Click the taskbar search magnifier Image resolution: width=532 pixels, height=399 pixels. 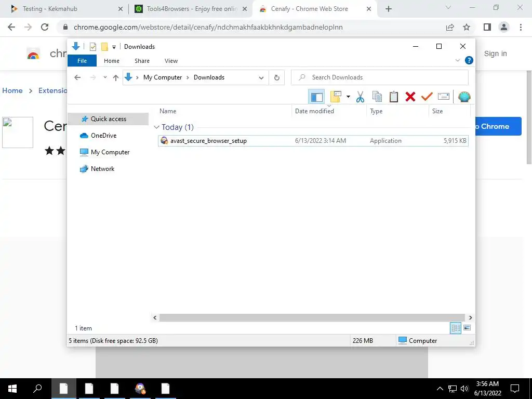(x=37, y=389)
